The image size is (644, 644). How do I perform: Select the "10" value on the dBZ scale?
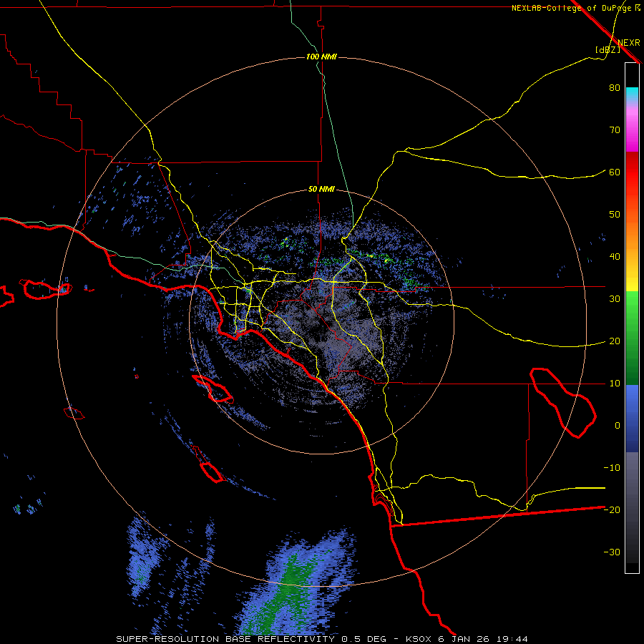(615, 384)
